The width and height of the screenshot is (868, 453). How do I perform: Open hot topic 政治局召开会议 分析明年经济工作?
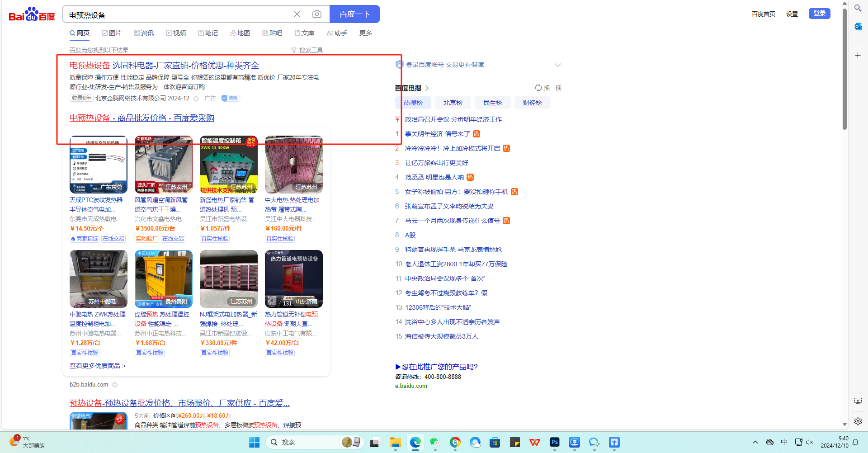[x=453, y=119]
